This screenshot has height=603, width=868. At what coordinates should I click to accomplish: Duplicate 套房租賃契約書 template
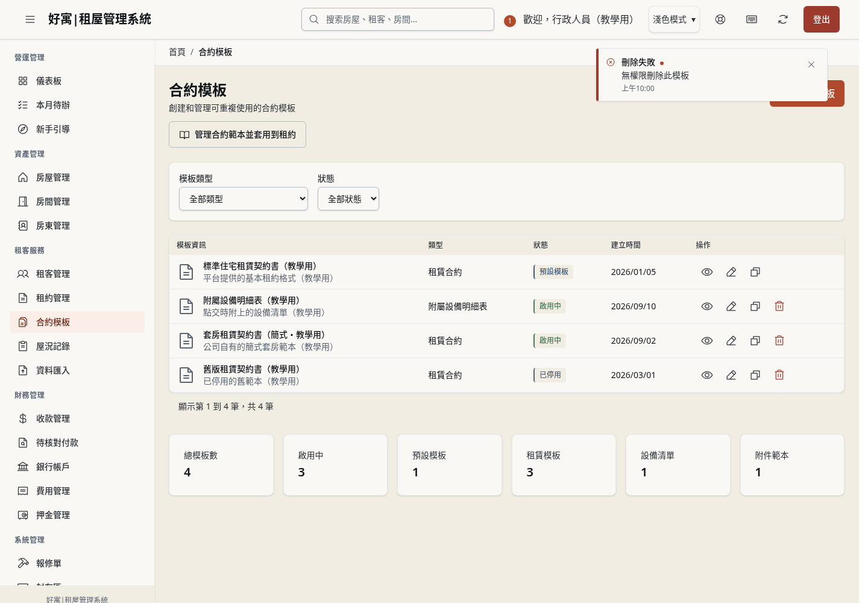coord(755,341)
